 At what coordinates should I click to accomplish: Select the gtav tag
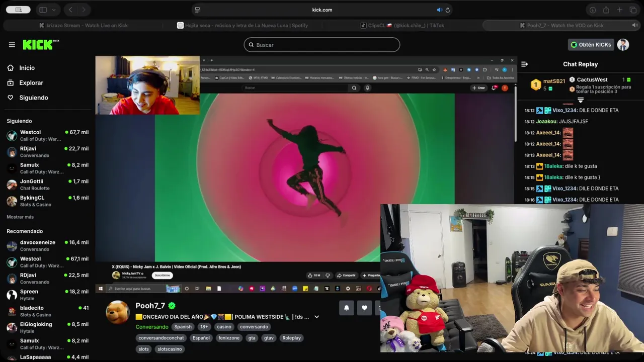click(x=269, y=338)
